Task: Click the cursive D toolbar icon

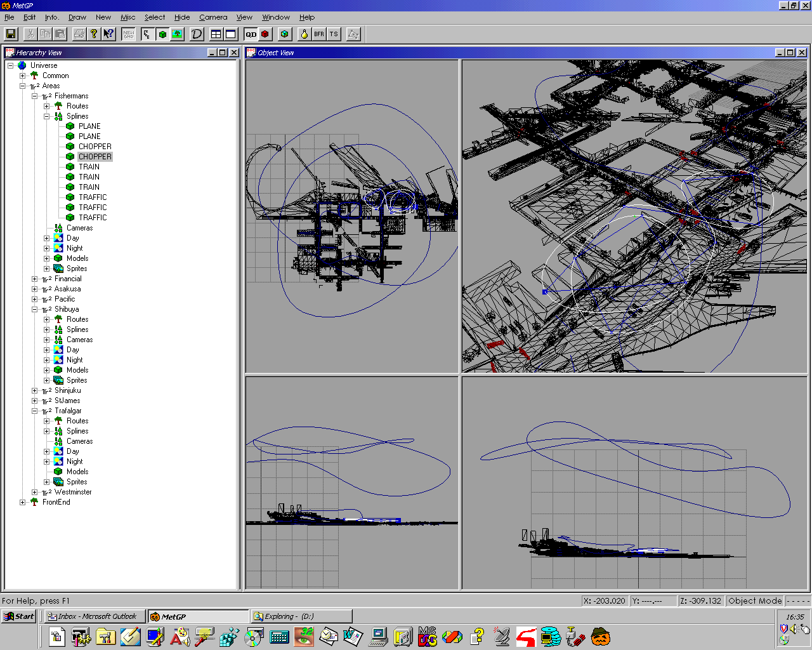Action: 197,34
